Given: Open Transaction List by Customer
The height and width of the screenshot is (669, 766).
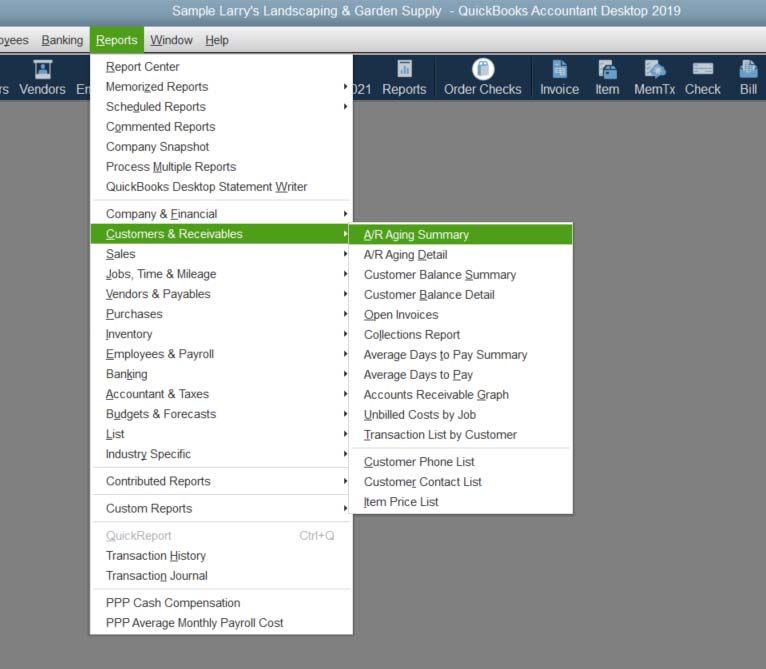Looking at the screenshot, I should tap(461, 435).
